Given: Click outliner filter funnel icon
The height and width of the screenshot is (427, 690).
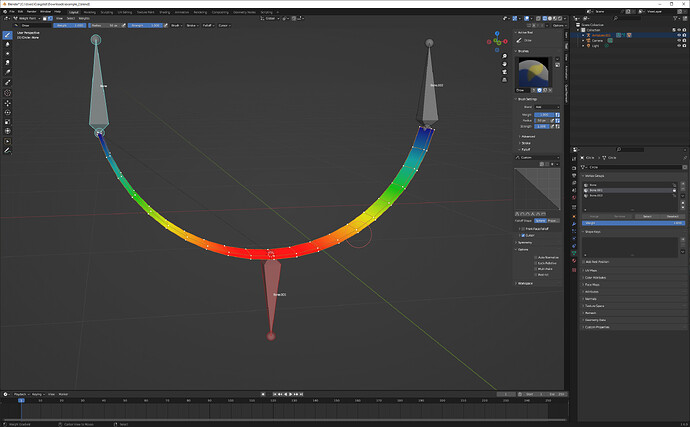Looking at the screenshot, I should click(675, 18).
